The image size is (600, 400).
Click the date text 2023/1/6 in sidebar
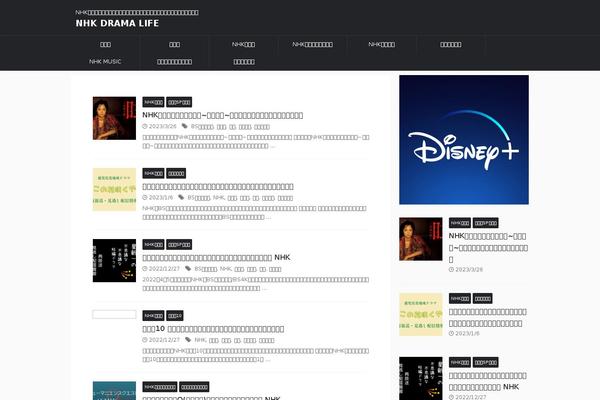(467, 333)
